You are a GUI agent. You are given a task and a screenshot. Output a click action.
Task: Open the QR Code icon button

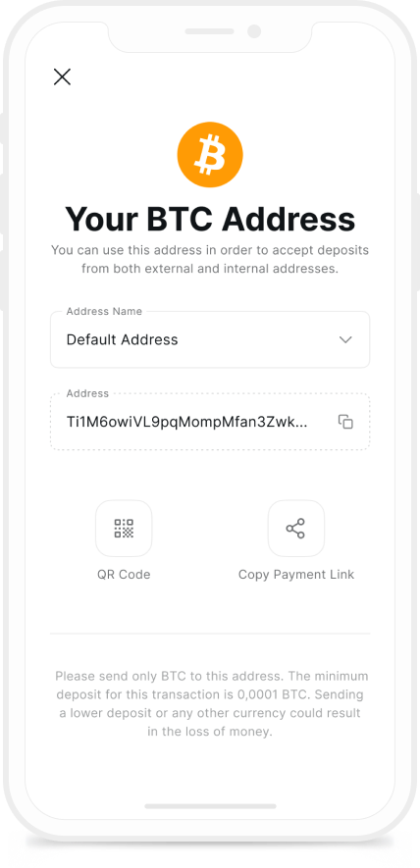pyautogui.click(x=124, y=528)
